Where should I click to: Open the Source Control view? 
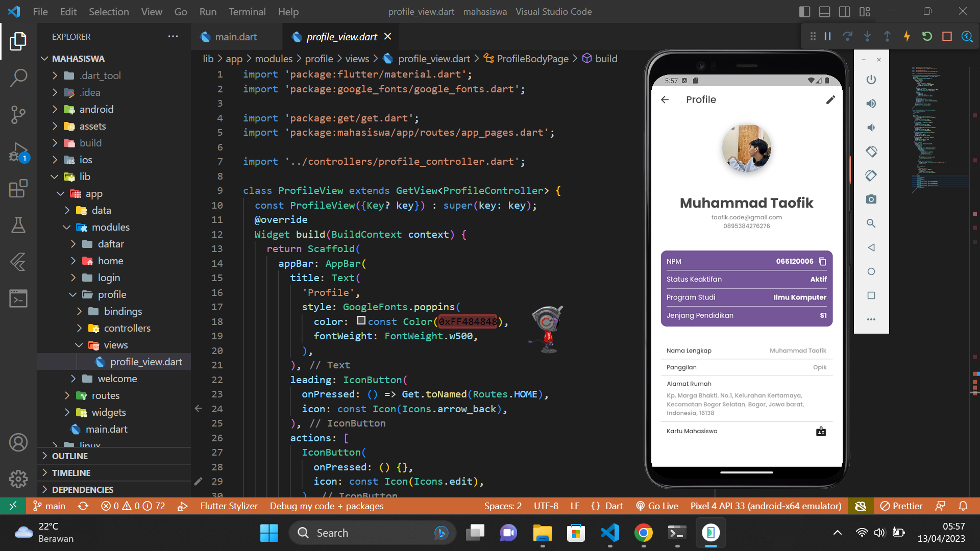tap(18, 115)
